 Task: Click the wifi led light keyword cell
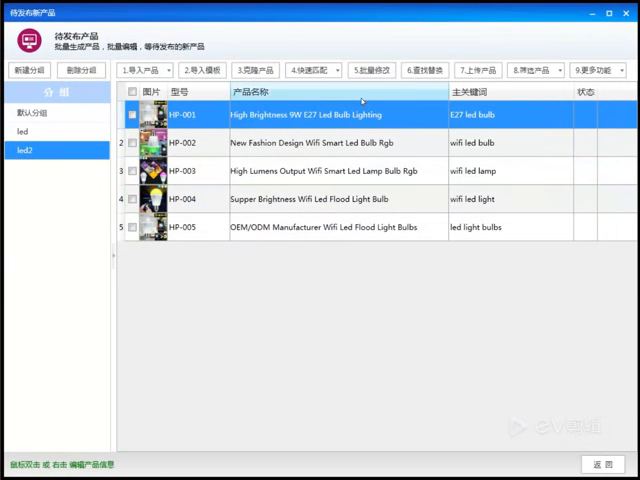point(511,199)
